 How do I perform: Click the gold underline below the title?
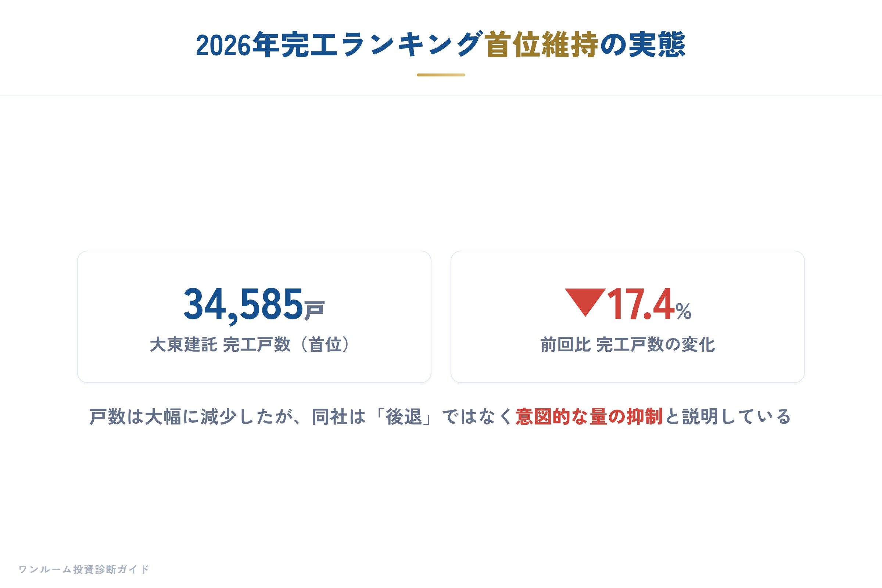pos(441,75)
